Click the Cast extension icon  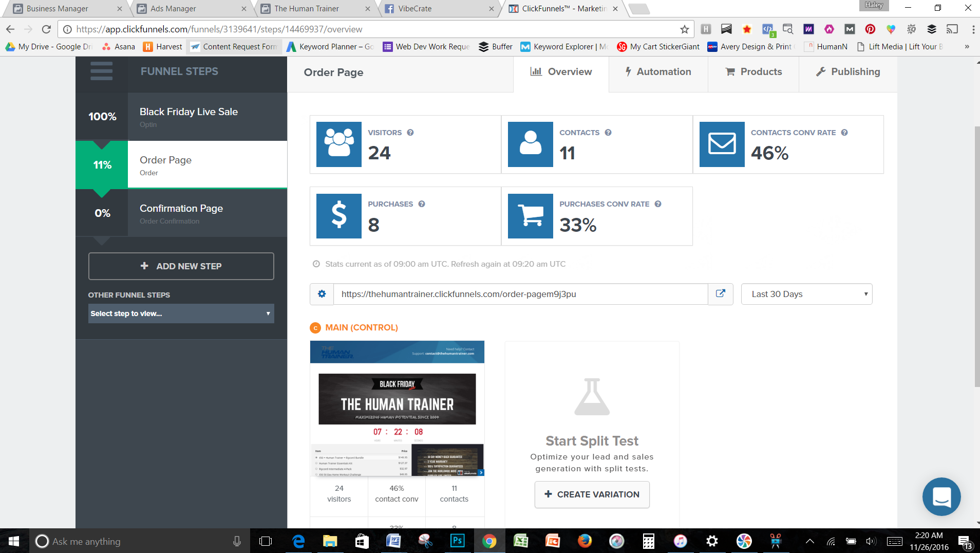click(x=952, y=29)
